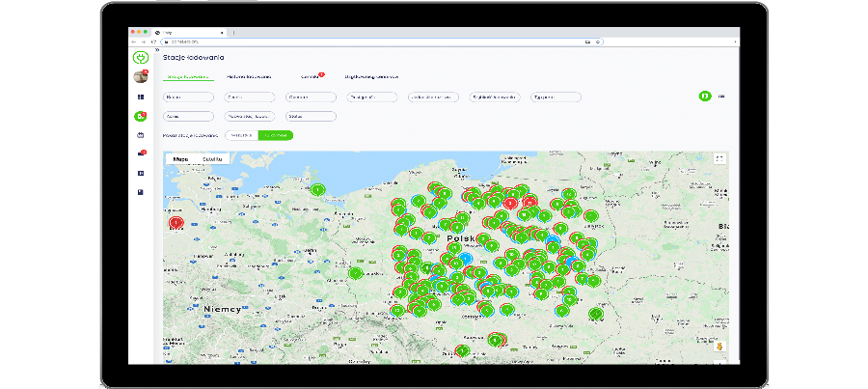This screenshot has width=868, height=389.
Task: Open the dashboard grid icon in the sidebar
Action: click(141, 97)
